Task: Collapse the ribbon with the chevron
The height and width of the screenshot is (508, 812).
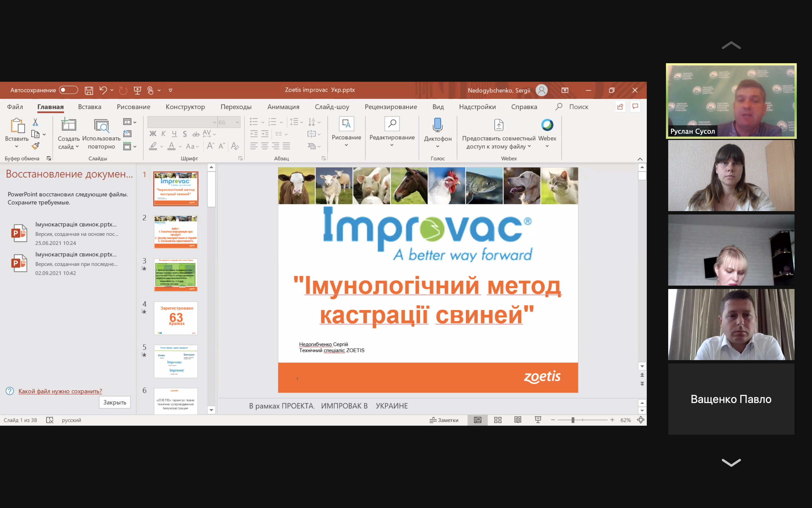Action: pos(640,159)
